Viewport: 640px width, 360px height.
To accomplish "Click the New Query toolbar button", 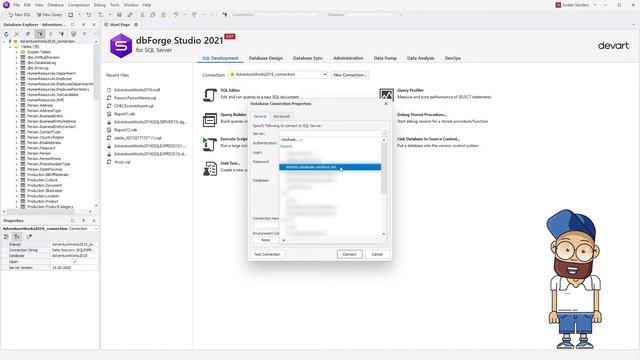I will 49,15.
